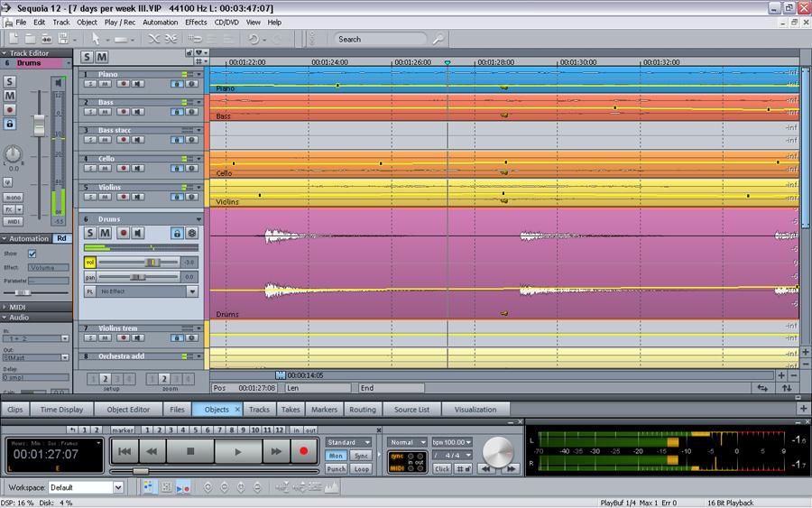Arm the Drums track record button
The height and width of the screenshot is (508, 812).
123,233
